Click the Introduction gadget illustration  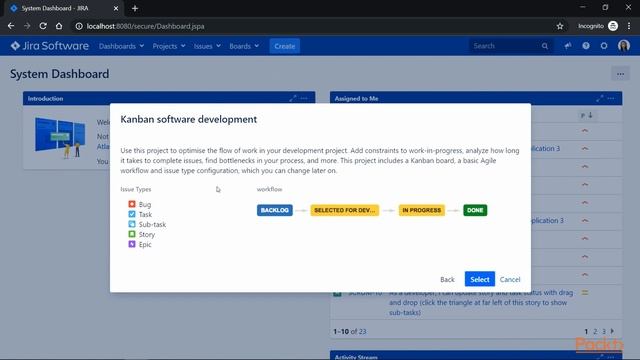coord(60,138)
